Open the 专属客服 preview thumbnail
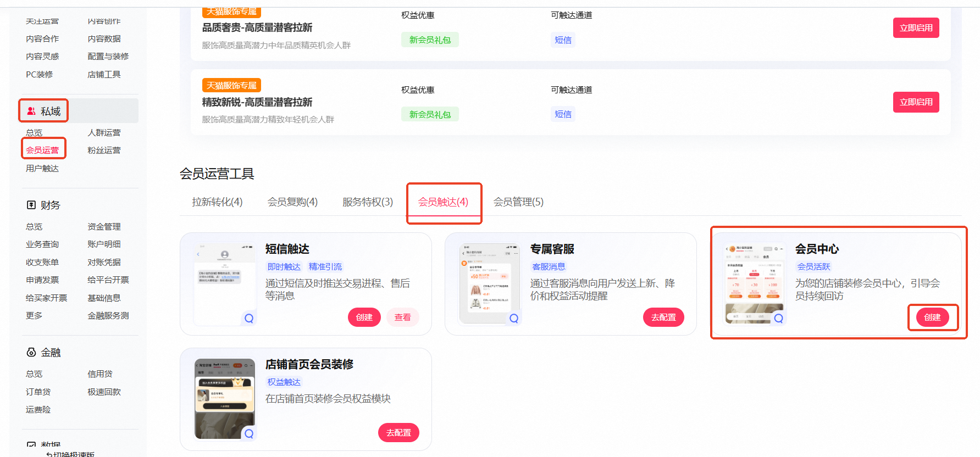This screenshot has width=980, height=457. 490,285
